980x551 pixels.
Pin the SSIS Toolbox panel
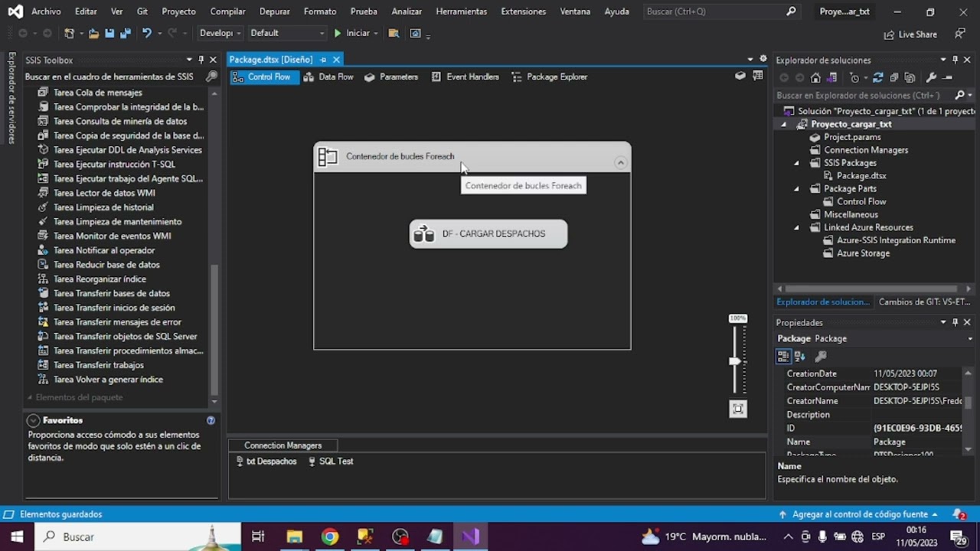[201, 60]
